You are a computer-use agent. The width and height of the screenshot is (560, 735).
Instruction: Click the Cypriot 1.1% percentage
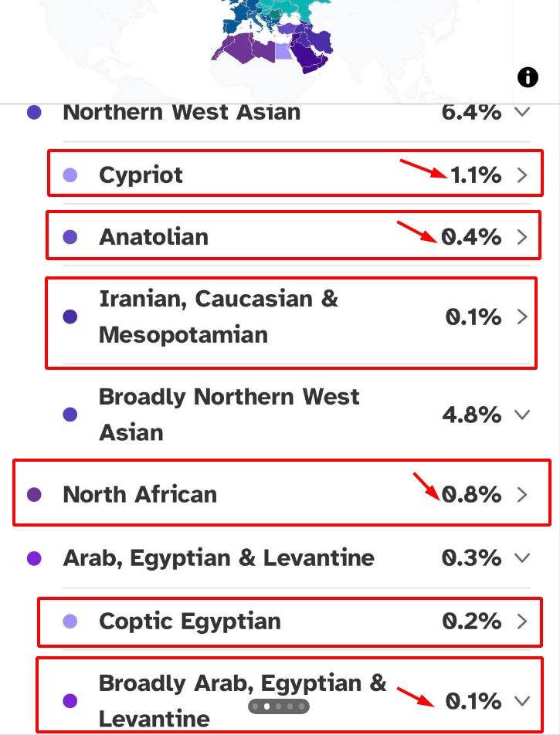[x=476, y=175]
